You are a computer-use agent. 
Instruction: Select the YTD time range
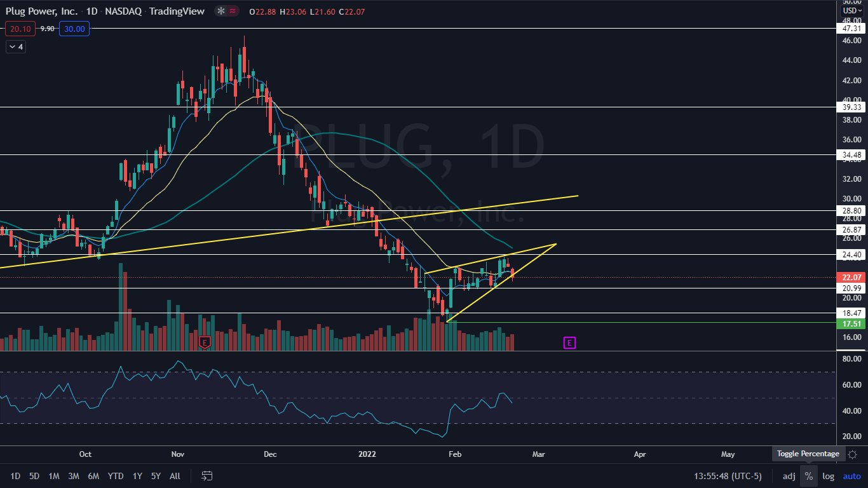coord(116,476)
